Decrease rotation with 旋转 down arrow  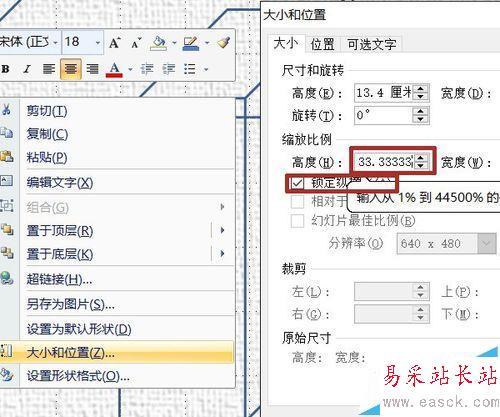(421, 119)
